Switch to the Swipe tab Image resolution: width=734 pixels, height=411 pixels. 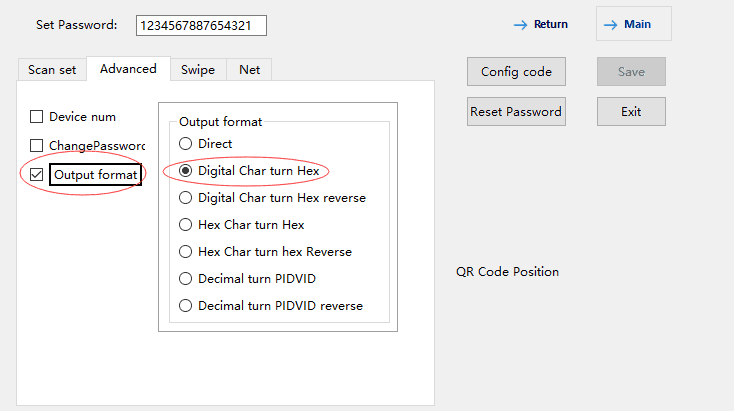(x=198, y=70)
